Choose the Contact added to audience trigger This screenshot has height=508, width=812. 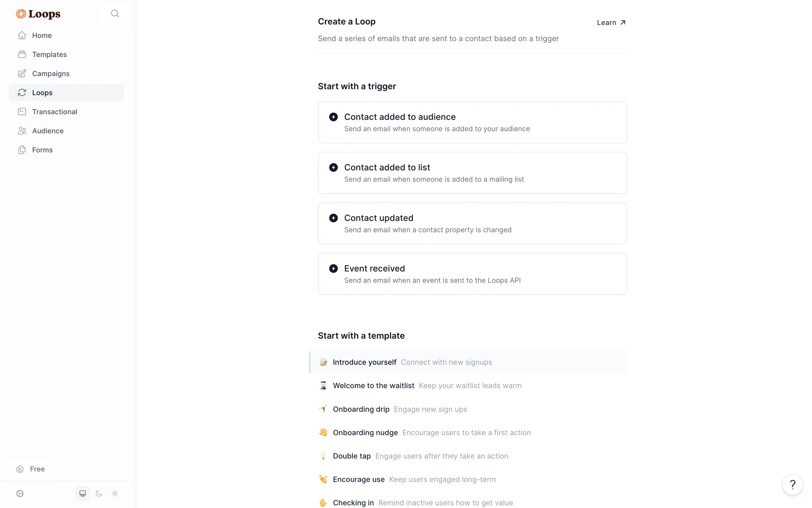pyautogui.click(x=472, y=122)
